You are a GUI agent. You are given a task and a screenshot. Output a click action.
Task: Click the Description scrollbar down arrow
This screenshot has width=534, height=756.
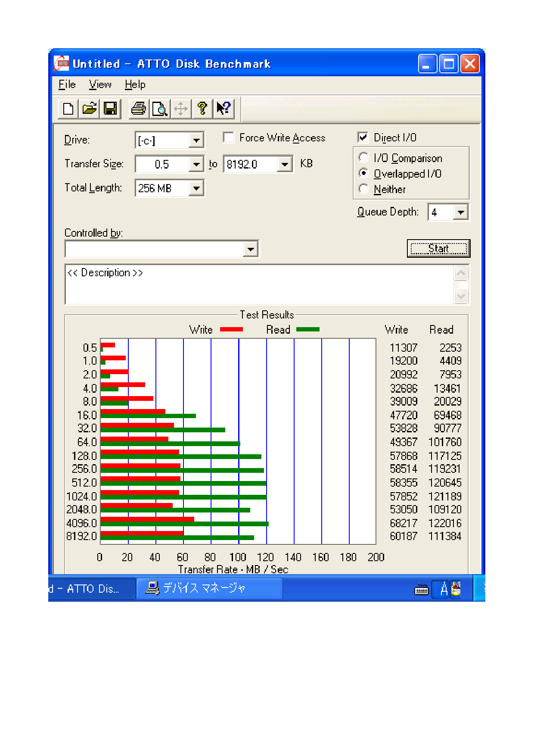[461, 296]
